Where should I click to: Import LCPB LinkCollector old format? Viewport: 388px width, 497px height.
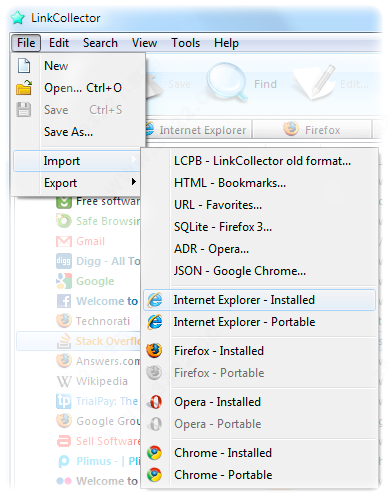pyautogui.click(x=262, y=161)
